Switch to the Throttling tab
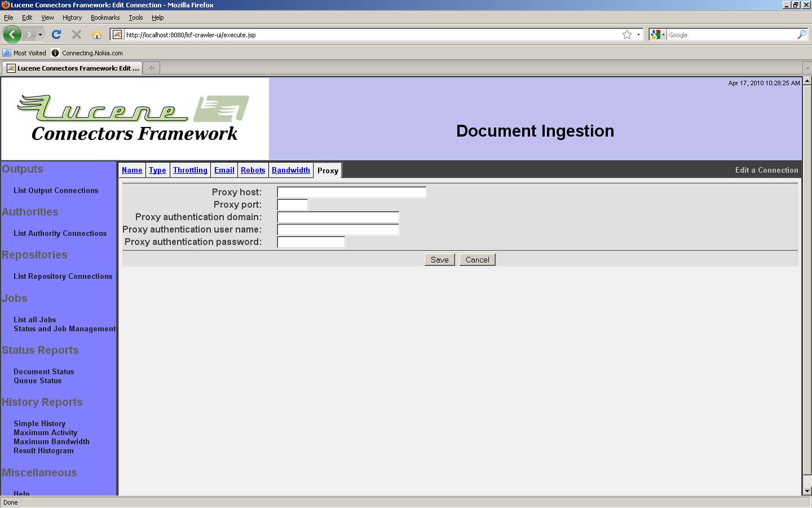The width and height of the screenshot is (812, 508). tap(190, 170)
